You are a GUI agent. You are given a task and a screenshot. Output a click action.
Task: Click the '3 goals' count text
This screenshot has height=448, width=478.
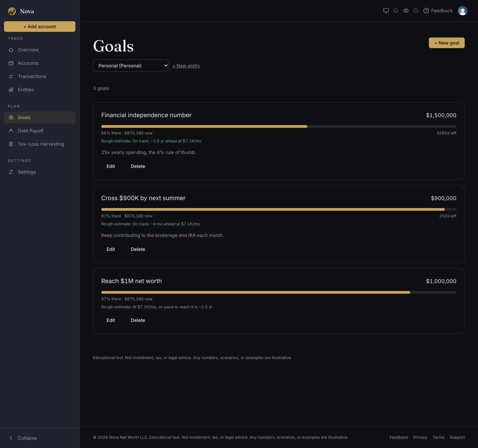coord(101,88)
